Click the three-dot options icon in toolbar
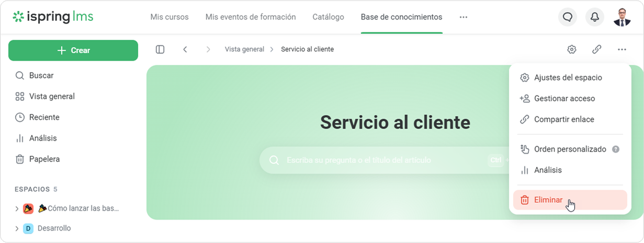The image size is (644, 243). [622, 49]
